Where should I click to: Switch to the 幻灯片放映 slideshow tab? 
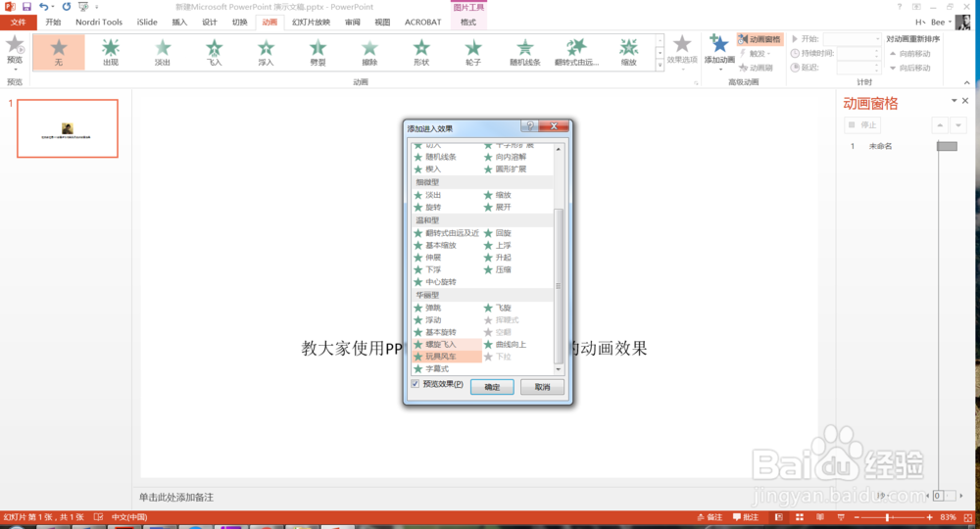[311, 22]
